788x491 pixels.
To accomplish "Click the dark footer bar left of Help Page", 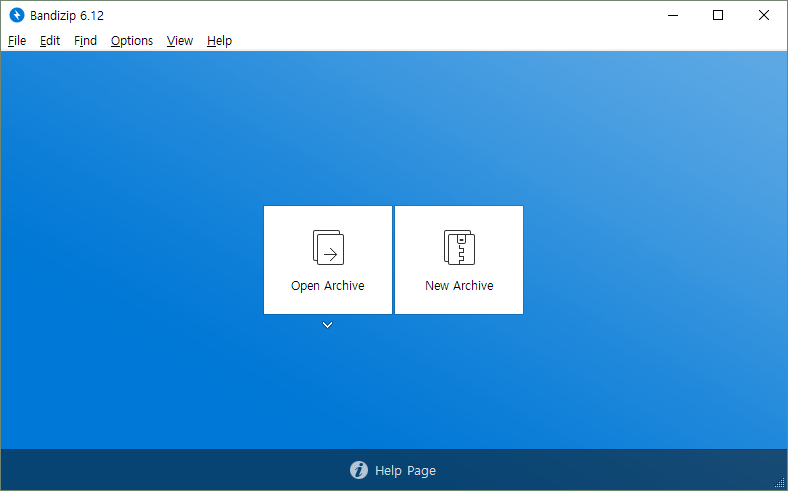I will [x=150, y=470].
